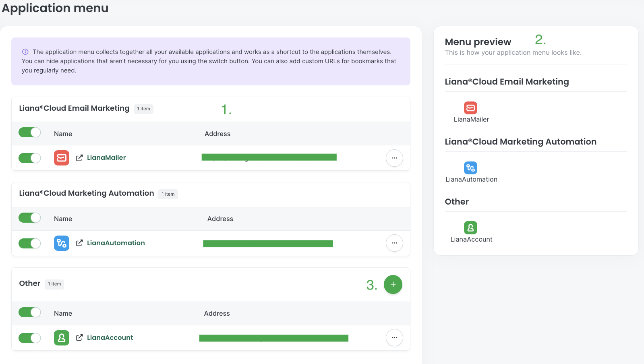Add a custom URL with the plus button
This screenshot has height=364, width=644.
tap(393, 285)
